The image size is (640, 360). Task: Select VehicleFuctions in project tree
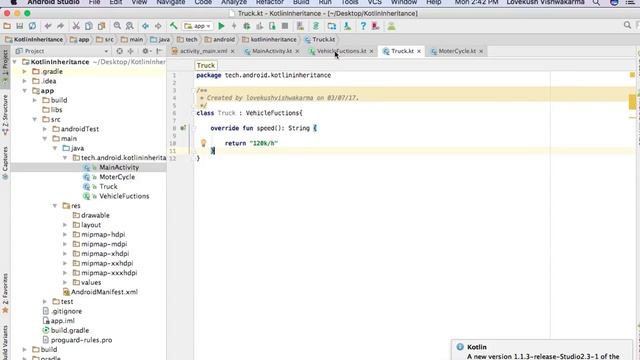124,196
